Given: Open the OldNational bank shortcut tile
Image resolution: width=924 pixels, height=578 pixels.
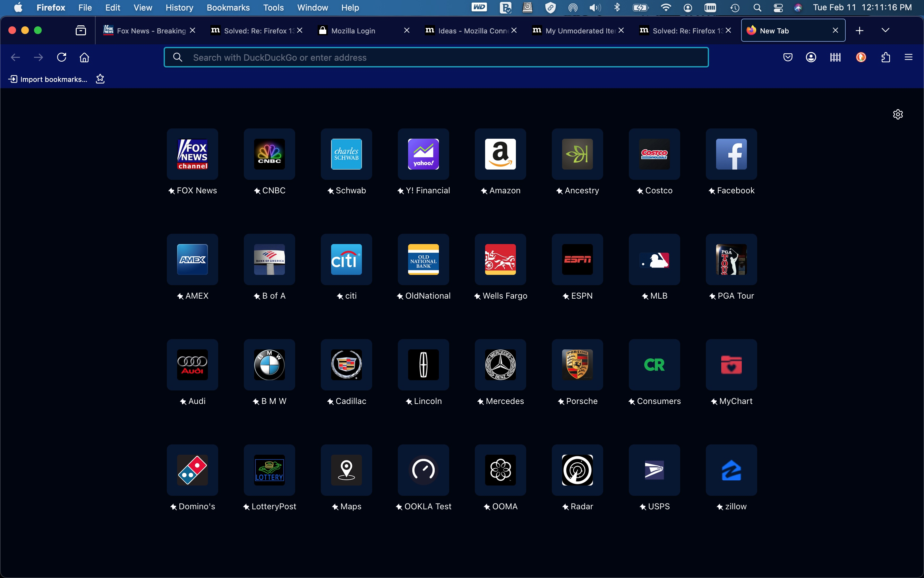Looking at the screenshot, I should pyautogui.click(x=424, y=259).
